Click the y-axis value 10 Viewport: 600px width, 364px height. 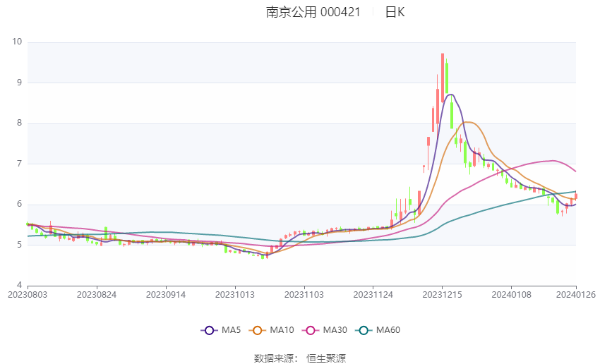17,42
